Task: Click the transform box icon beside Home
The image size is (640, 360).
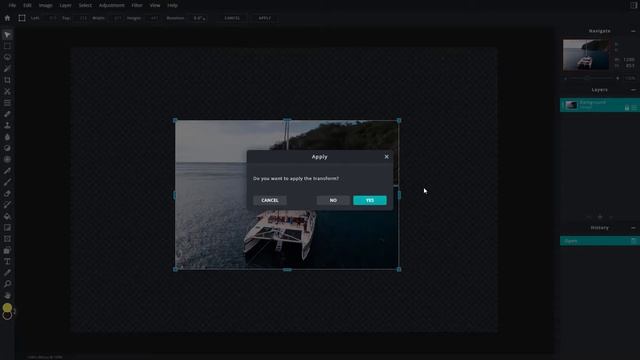Action: [x=22, y=18]
